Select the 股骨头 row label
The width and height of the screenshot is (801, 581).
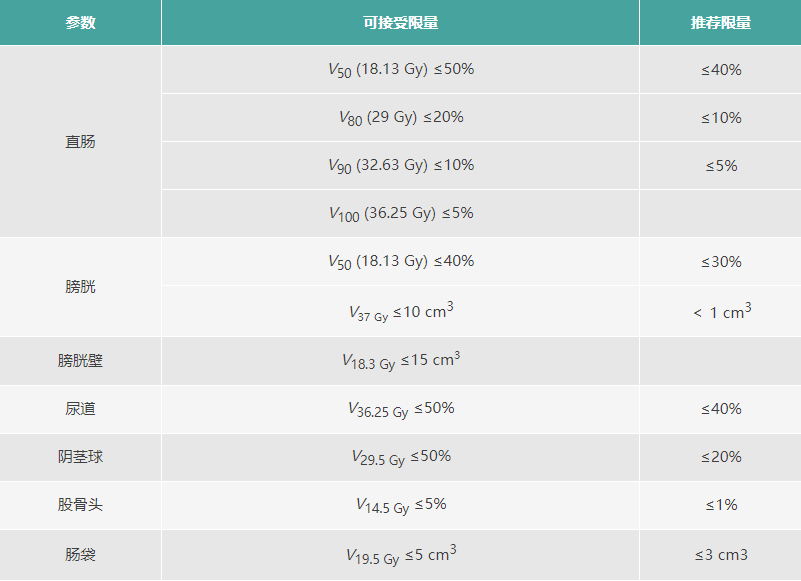(80, 505)
